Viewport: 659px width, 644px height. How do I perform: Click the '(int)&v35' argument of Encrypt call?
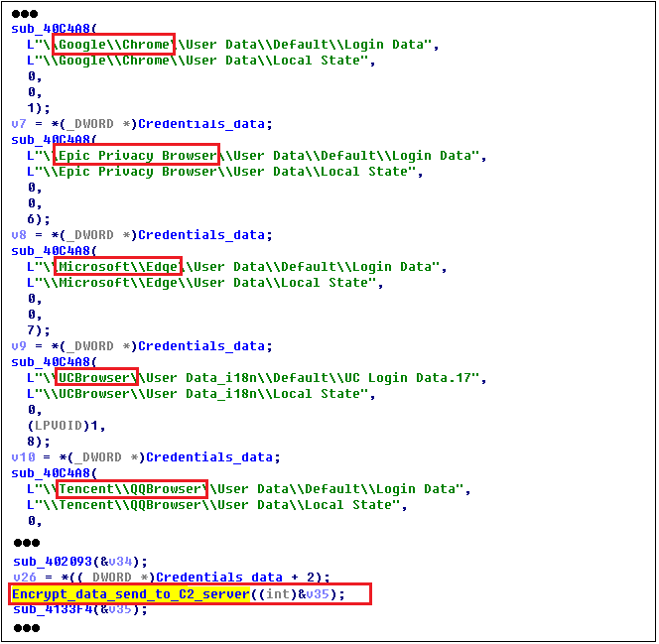(294, 594)
